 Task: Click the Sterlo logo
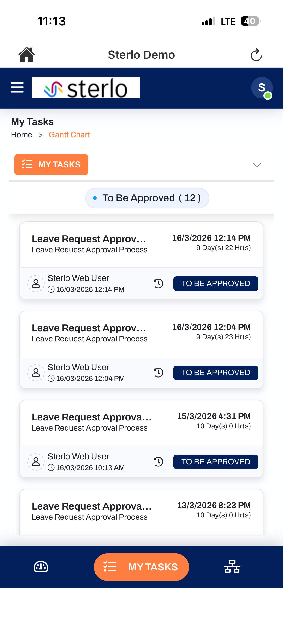click(x=86, y=88)
